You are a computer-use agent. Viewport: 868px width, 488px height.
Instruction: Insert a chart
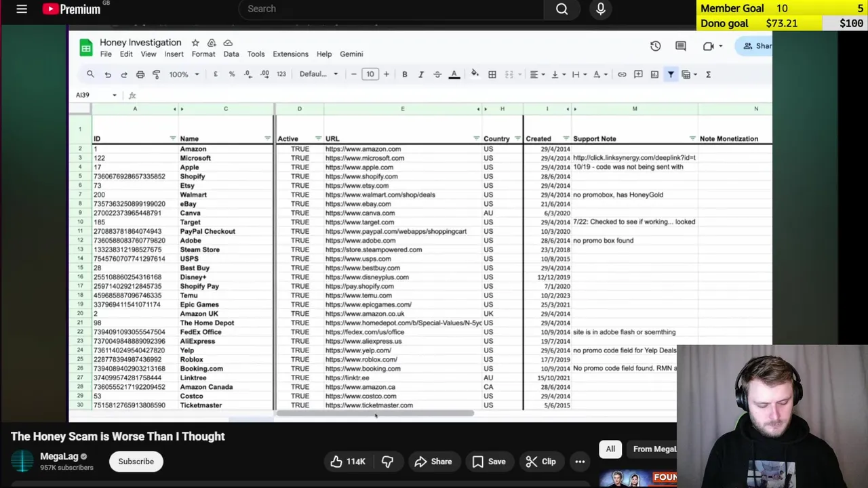[654, 74]
